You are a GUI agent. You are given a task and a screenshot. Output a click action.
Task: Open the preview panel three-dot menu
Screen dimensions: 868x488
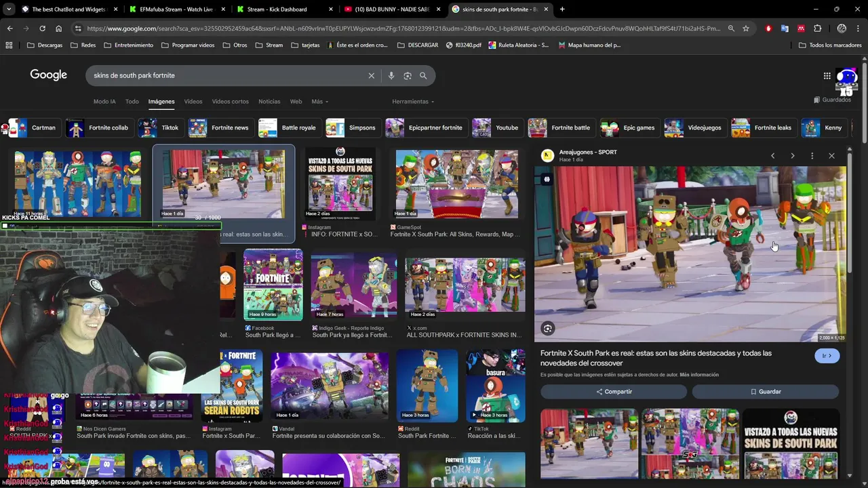point(812,156)
